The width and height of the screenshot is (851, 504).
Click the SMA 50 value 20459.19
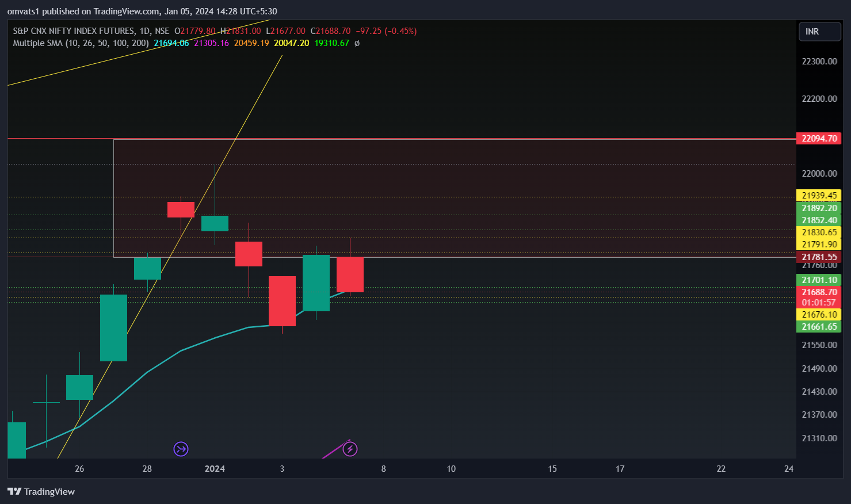[251, 43]
